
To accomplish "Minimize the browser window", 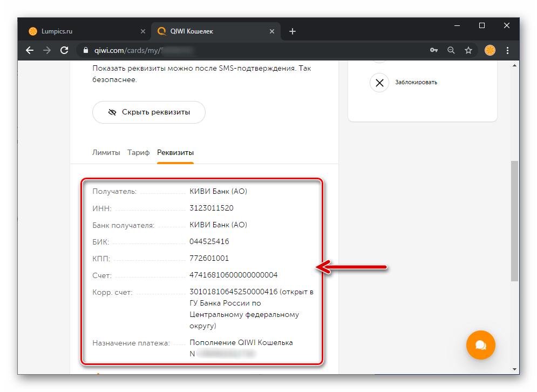I will (x=457, y=26).
